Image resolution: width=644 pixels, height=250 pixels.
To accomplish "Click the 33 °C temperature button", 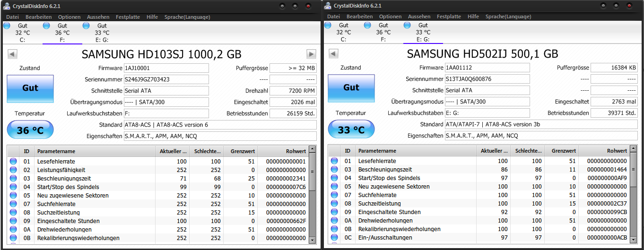I will click(351, 129).
